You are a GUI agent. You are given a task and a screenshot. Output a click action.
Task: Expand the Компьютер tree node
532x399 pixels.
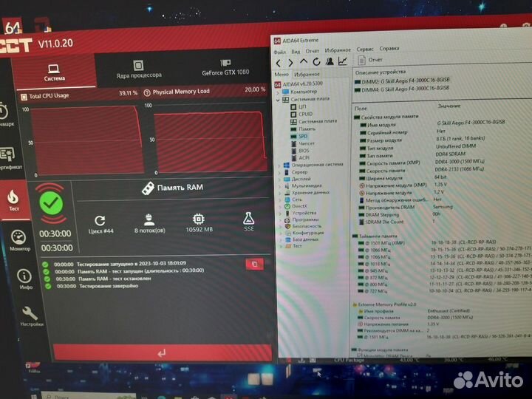pyautogui.click(x=278, y=92)
